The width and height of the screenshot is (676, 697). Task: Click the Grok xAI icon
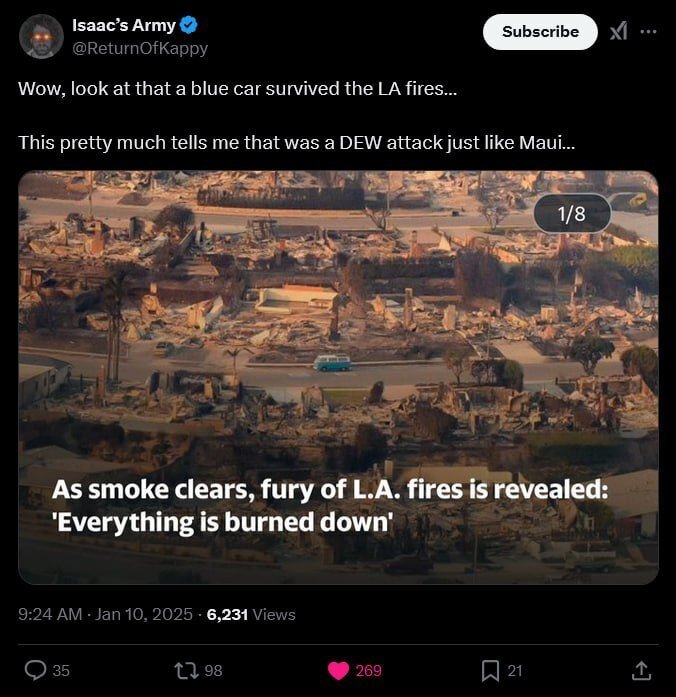(618, 31)
